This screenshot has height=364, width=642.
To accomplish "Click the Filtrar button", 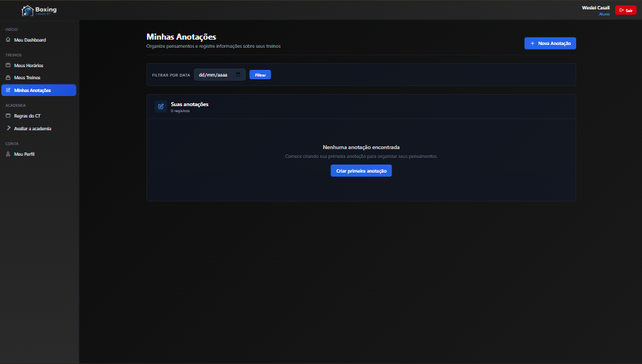I will [x=260, y=75].
